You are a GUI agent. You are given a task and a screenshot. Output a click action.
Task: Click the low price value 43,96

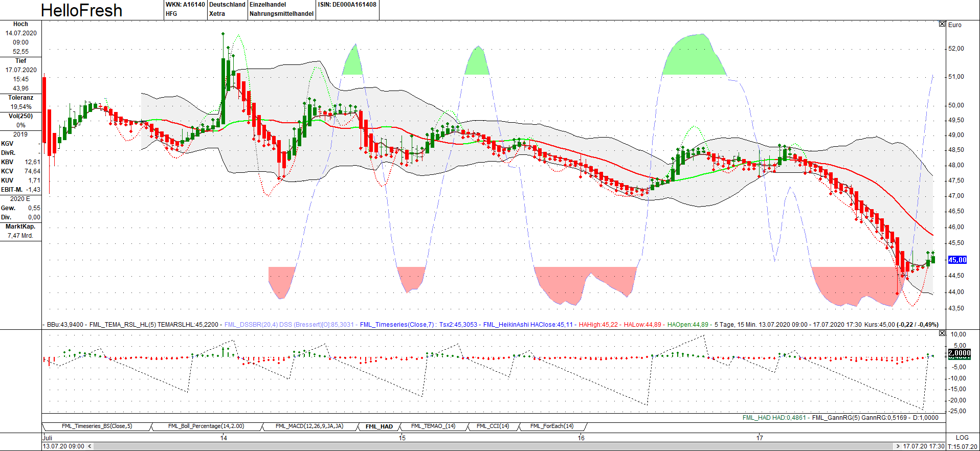(x=20, y=88)
